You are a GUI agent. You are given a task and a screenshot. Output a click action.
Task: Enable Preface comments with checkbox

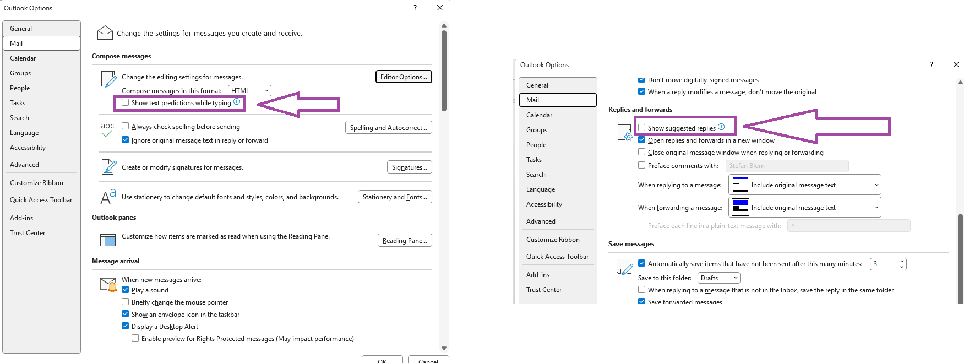pos(642,165)
